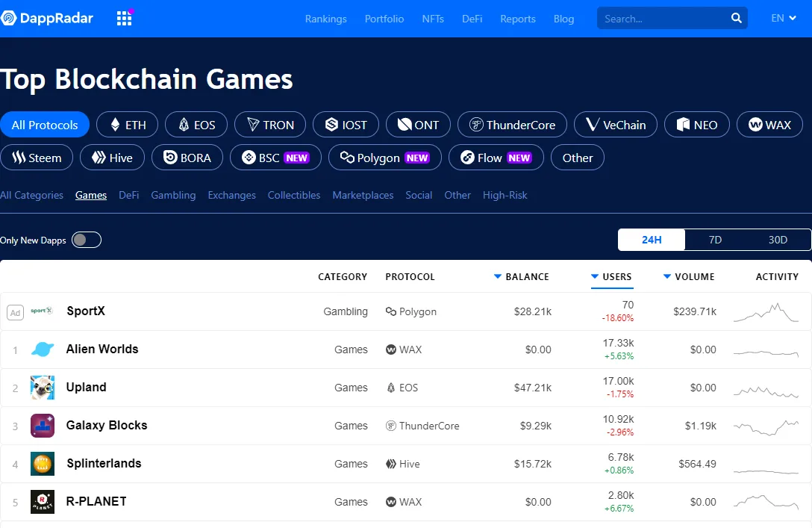Sort by VOLUME column
This screenshot has height=528, width=812.
pos(689,276)
